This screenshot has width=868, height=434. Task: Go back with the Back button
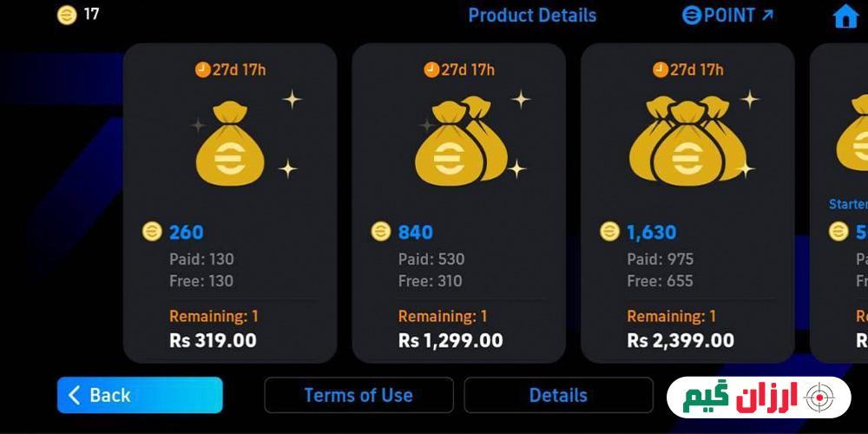pos(140,395)
